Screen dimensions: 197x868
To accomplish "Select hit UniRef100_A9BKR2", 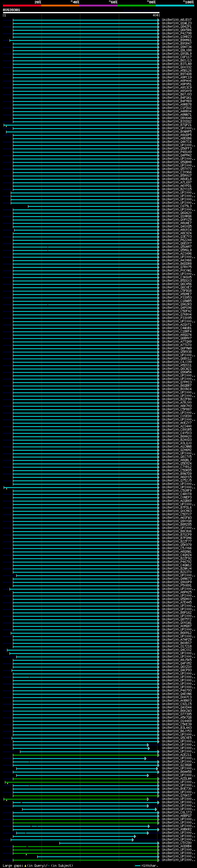I will point(176,829).
